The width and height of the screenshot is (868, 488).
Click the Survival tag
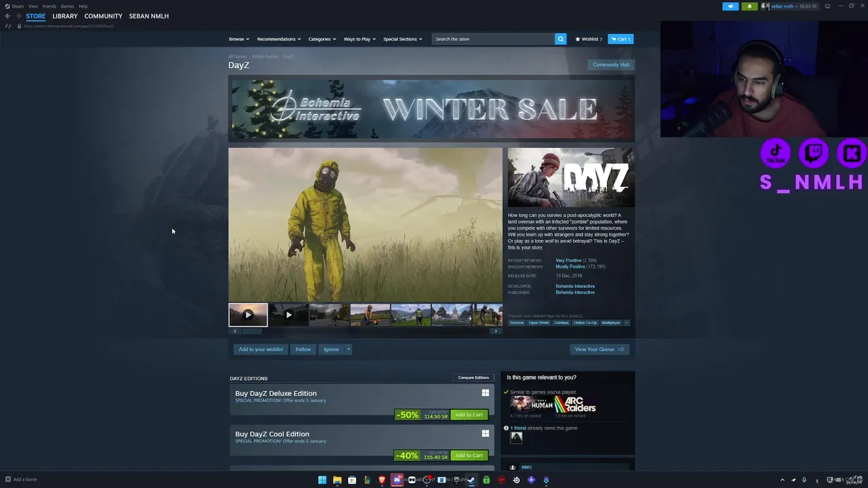tap(517, 323)
